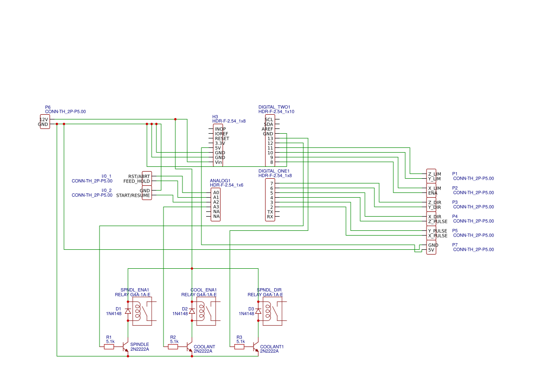Select the DIGITAL_TWO1 header body
554x392 pixels.
point(270,141)
